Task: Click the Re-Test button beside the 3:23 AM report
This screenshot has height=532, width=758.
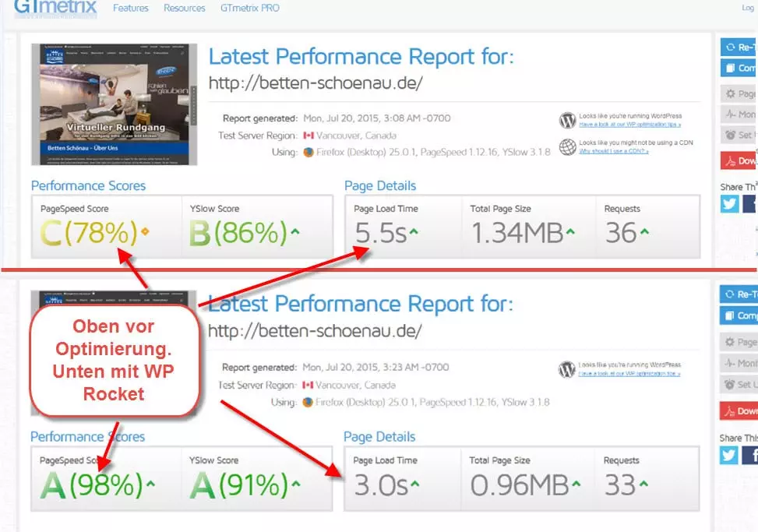Action: click(x=739, y=294)
